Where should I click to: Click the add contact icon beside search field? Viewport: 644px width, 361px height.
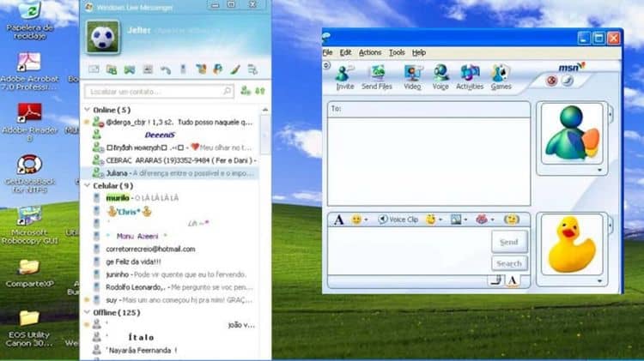246,91
